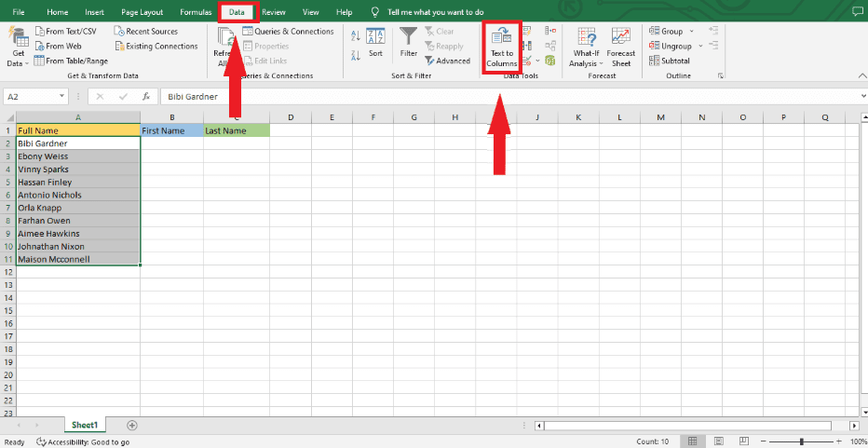Click Flash Fill in Data Tools
Viewport: 868px width, 448px height.
click(527, 32)
